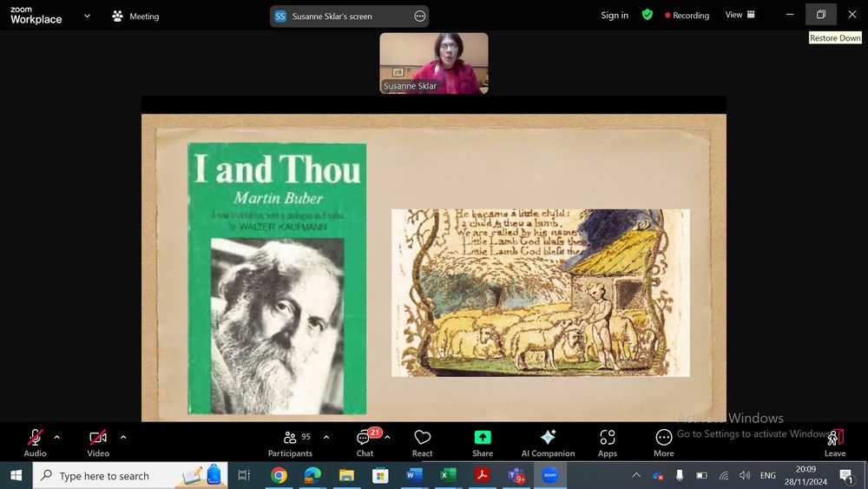Open Adobe Acrobat from the taskbar
Screen dimensions: 868x489
(x=482, y=475)
